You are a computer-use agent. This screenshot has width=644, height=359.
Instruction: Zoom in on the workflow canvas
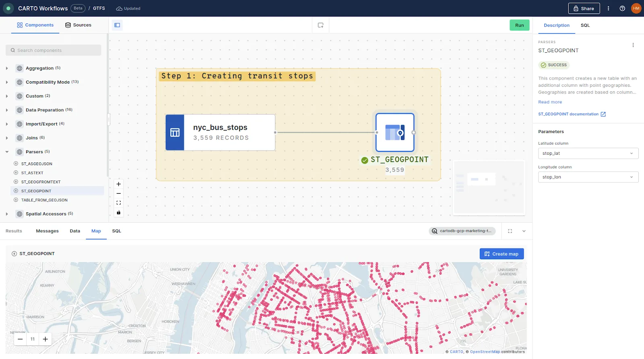click(x=118, y=184)
